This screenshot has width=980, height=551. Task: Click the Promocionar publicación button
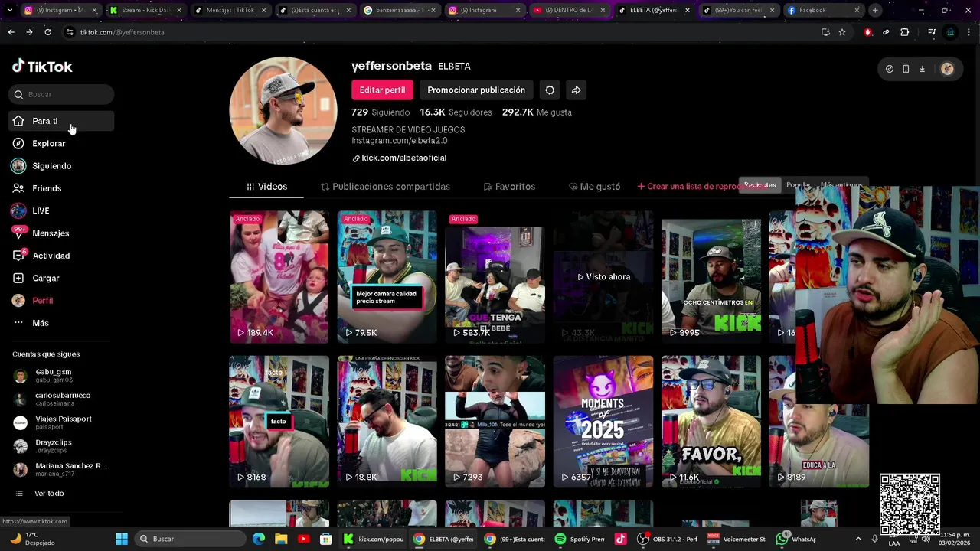pos(476,90)
